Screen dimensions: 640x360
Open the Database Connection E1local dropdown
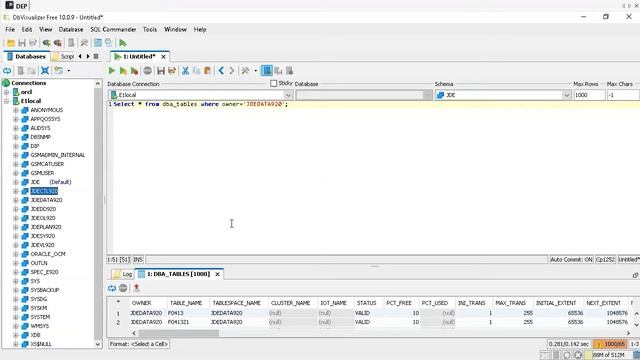point(288,95)
